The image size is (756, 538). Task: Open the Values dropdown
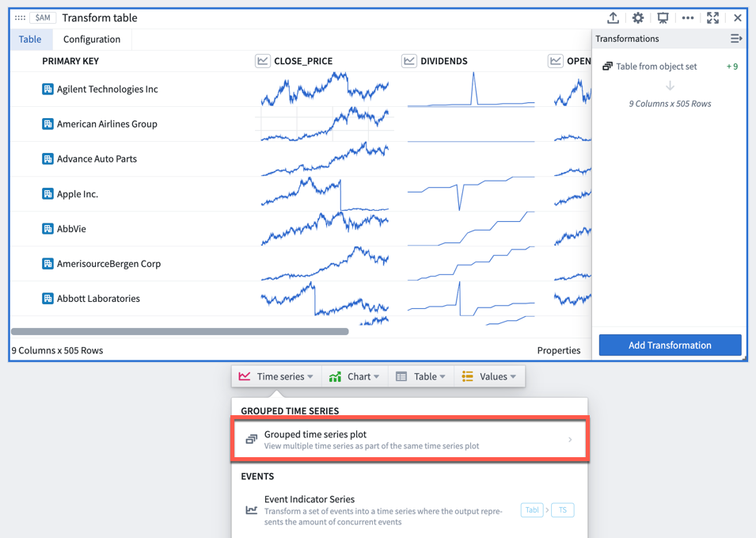pos(489,376)
